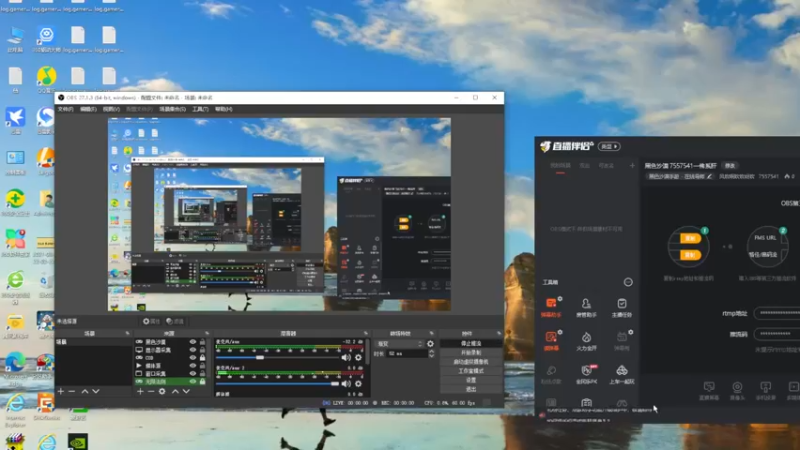
Task: Click 启动虚拟摄像机 in OBS controls
Action: tap(470, 362)
